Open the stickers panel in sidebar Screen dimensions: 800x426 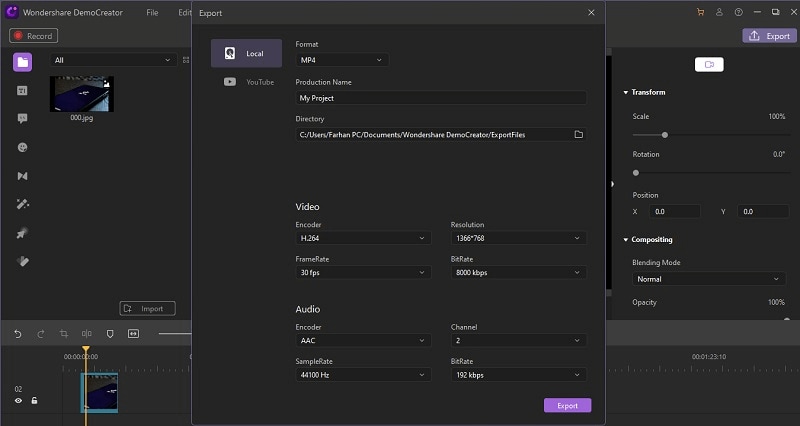click(x=22, y=147)
